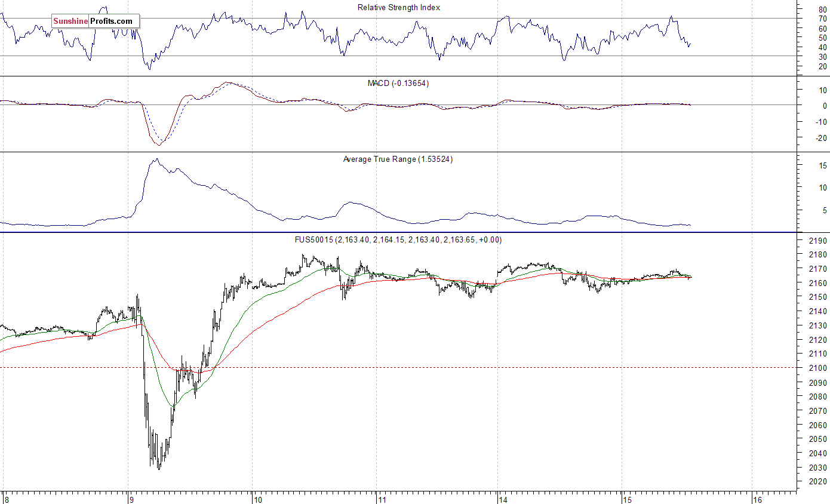
Task: Click RSI axis value 80
Action: [823, 10]
